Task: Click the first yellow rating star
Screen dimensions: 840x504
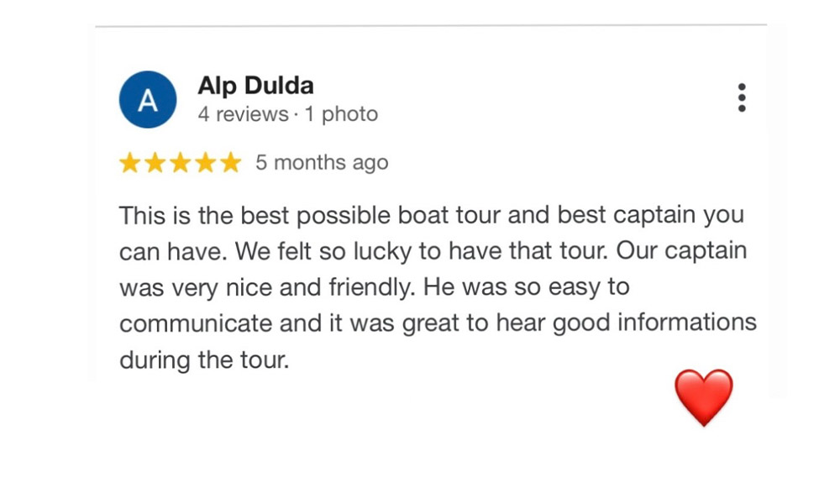Action: (130, 163)
